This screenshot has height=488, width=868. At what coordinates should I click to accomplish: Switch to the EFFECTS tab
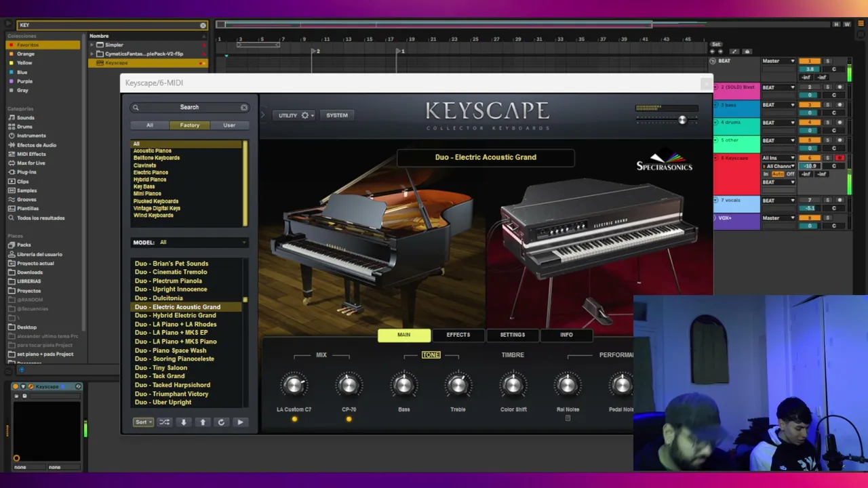[458, 335]
